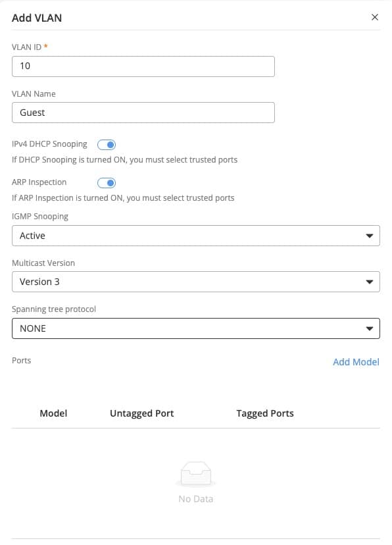Click the Multicast Version dropdown arrow
Screen dimensions: 392x545
pos(370,282)
